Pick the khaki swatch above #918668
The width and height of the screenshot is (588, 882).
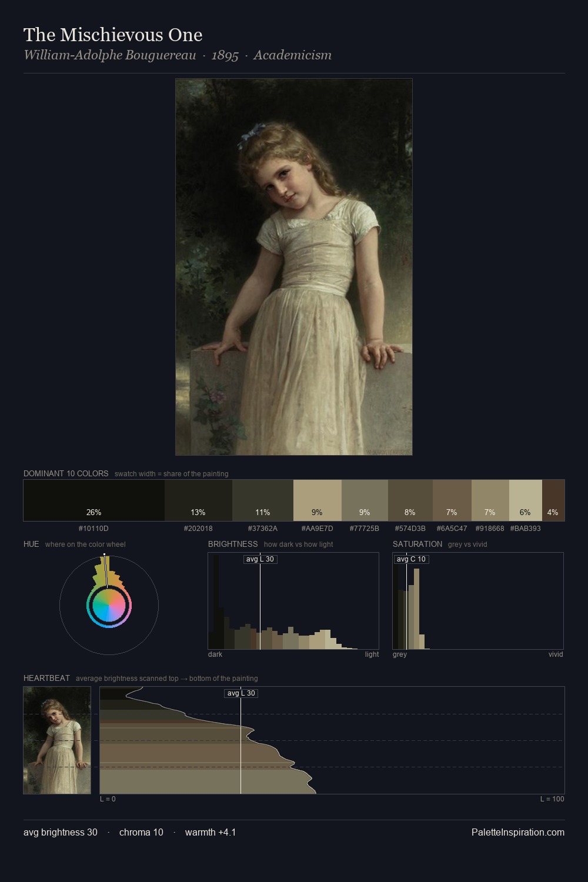[x=490, y=500]
